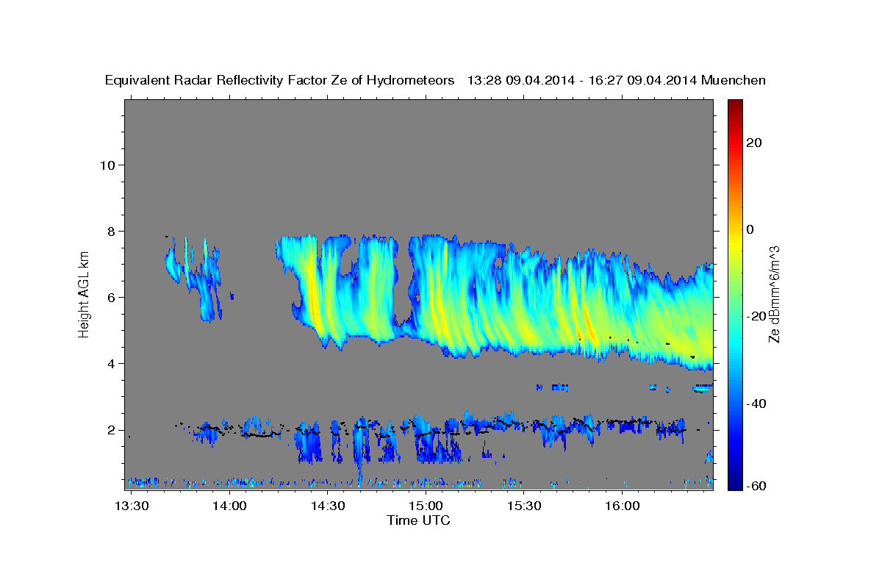Click the colorbar label -20
The image size is (882, 588).
(x=757, y=316)
